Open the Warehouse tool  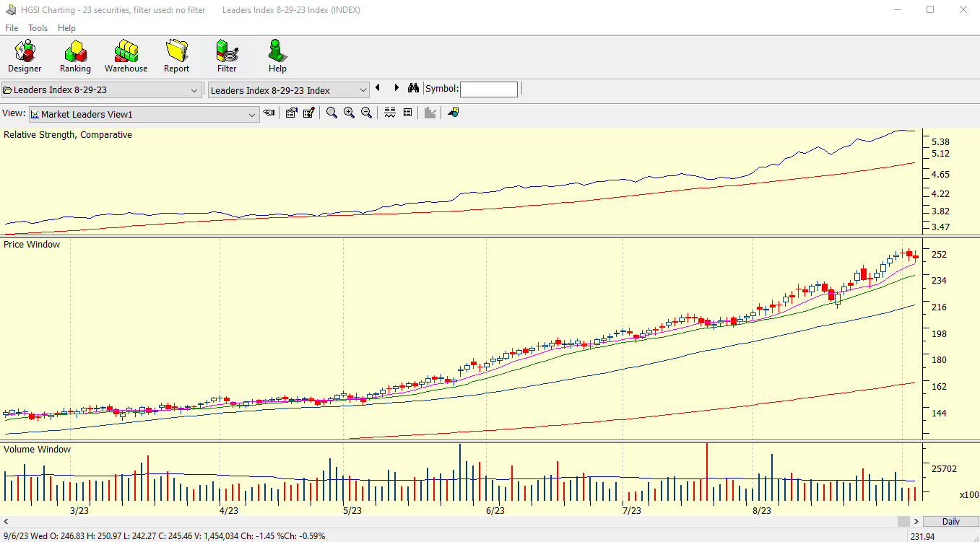(x=126, y=56)
